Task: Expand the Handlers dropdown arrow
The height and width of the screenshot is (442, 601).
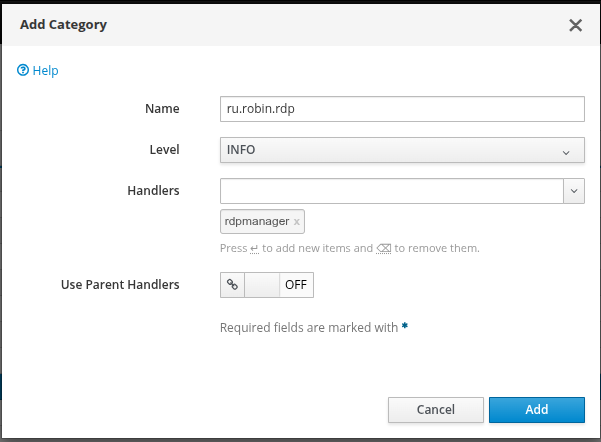Action: click(x=574, y=190)
